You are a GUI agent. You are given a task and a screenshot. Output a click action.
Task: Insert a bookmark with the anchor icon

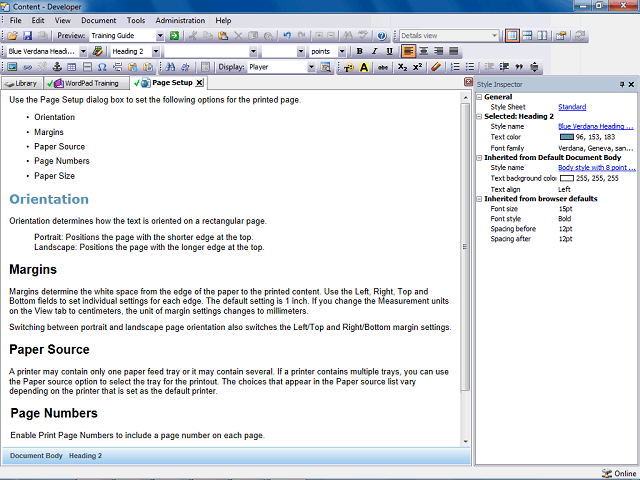coord(57,67)
